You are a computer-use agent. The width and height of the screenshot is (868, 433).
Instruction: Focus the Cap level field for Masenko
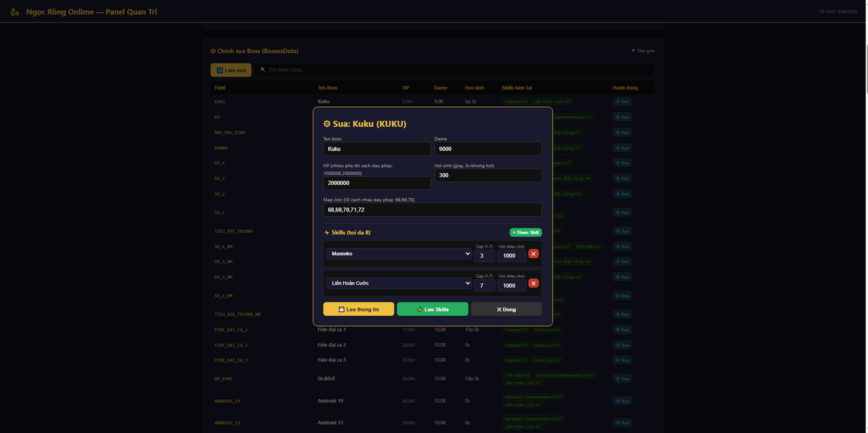tap(484, 255)
